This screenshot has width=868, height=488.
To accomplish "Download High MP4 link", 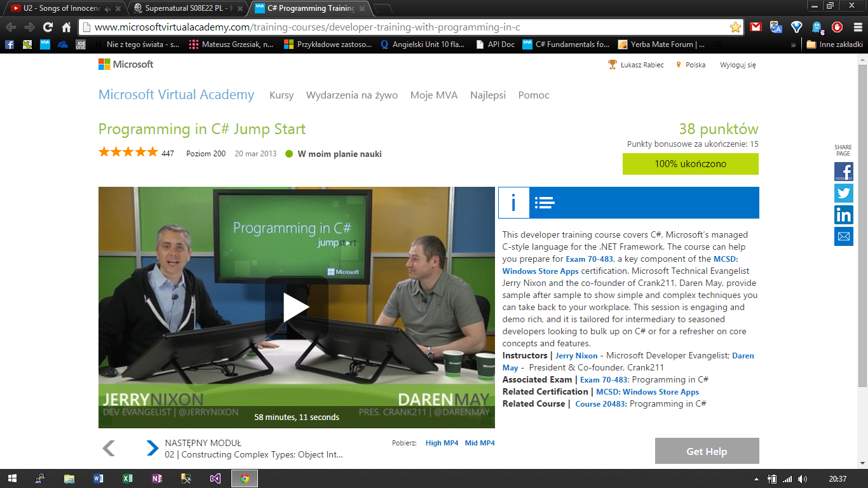I will click(442, 443).
